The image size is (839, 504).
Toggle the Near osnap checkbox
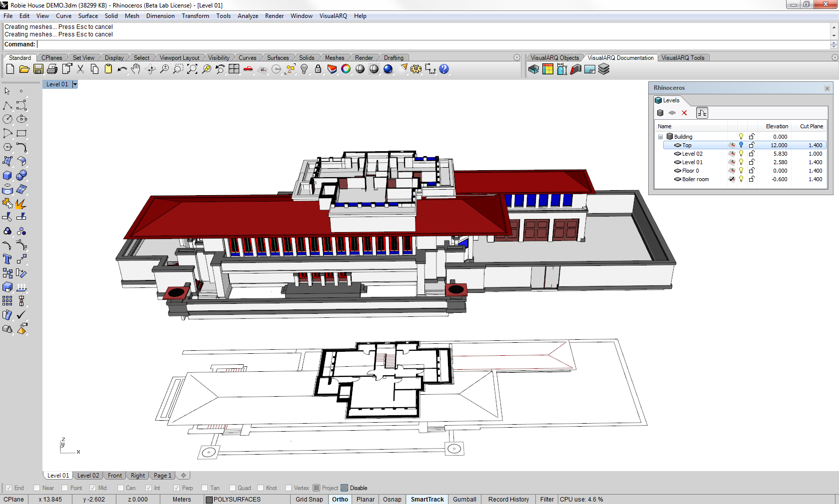click(36, 488)
